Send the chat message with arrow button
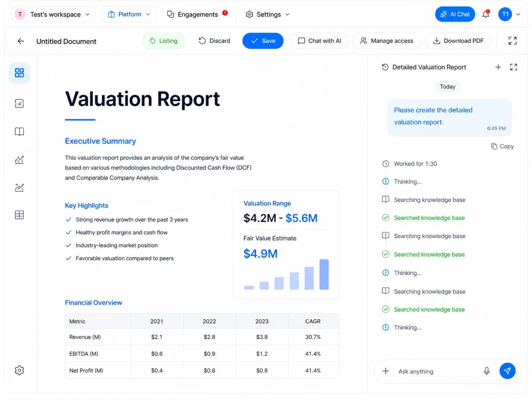532x400 pixels. (x=507, y=371)
